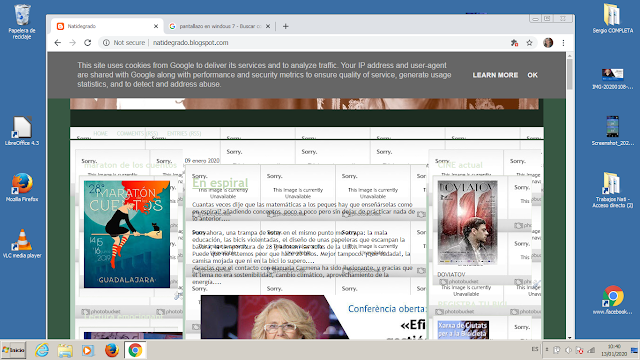Screen dimensions: 640x360
Task: Click the Dovlatov movie poster
Action: [x=467, y=222]
